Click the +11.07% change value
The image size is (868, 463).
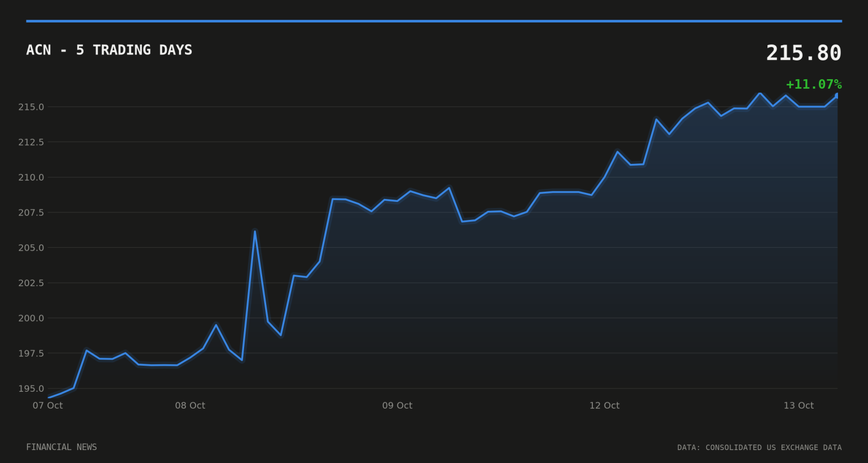814,84
